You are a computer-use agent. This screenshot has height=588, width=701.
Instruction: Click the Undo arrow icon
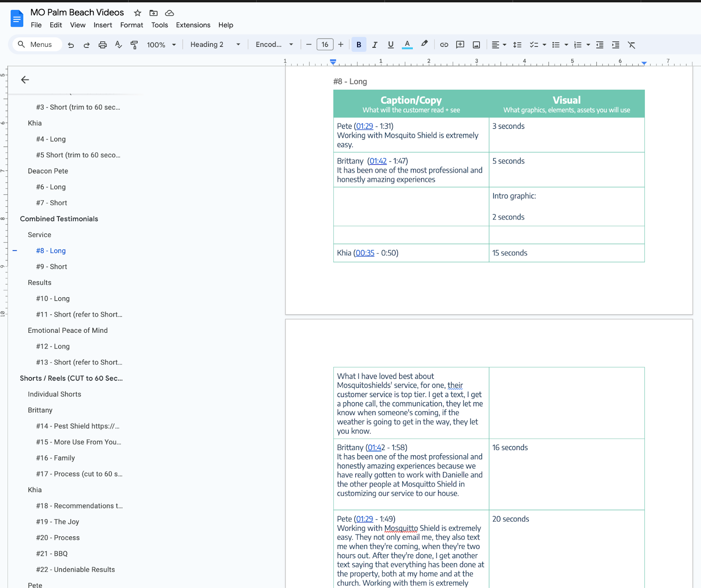(71, 45)
